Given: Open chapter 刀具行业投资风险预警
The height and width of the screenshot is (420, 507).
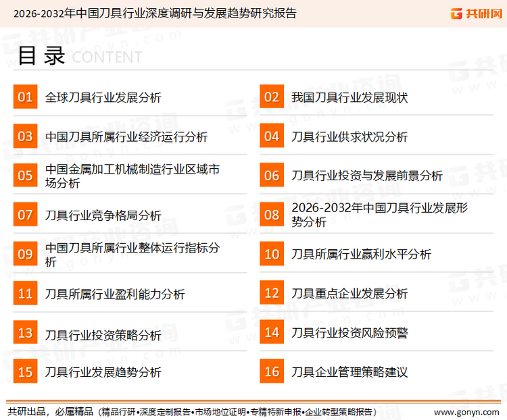Looking at the screenshot, I should click(x=349, y=333).
